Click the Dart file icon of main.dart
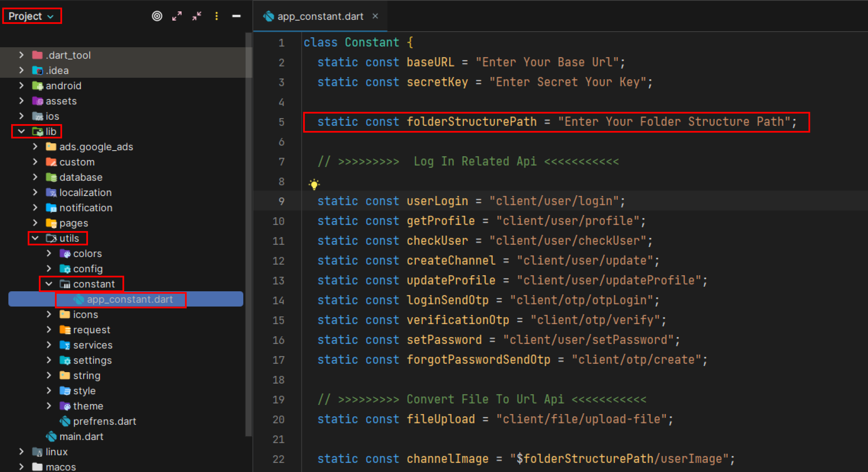 (x=51, y=436)
